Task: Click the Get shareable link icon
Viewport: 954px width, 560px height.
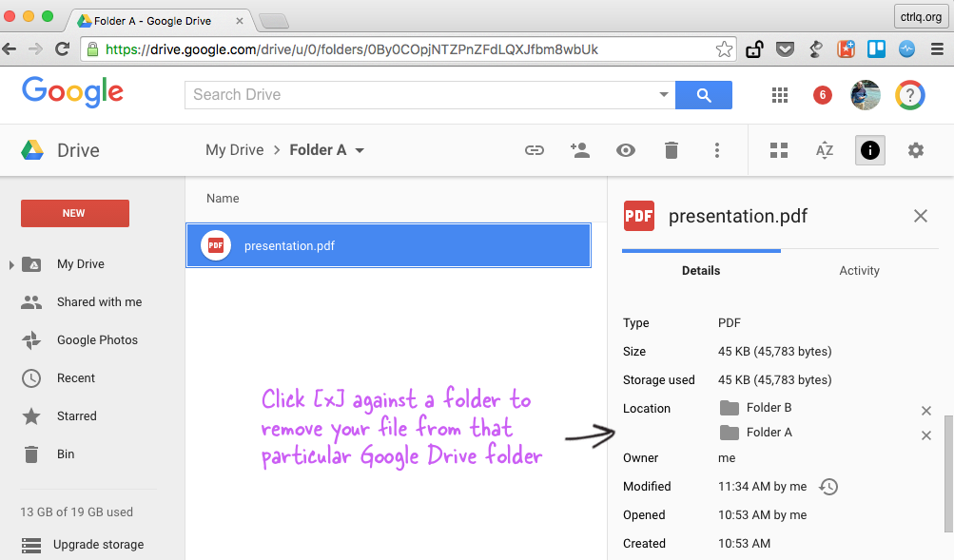Action: pyautogui.click(x=534, y=149)
